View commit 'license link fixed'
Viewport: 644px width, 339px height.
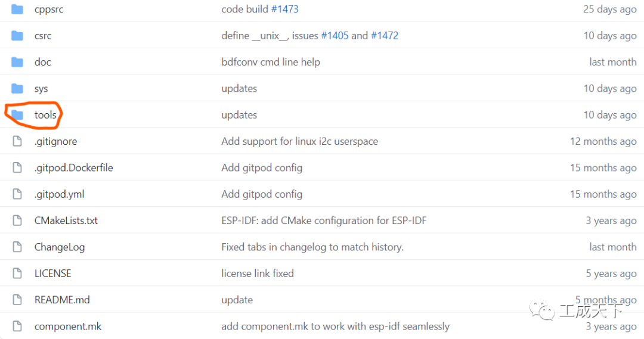[x=258, y=273]
